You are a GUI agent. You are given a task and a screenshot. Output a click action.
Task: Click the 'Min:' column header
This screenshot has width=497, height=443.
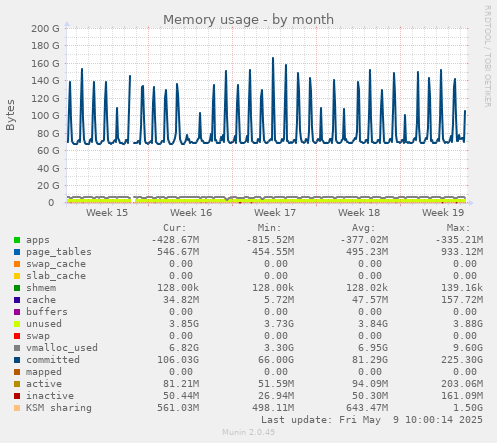click(269, 228)
